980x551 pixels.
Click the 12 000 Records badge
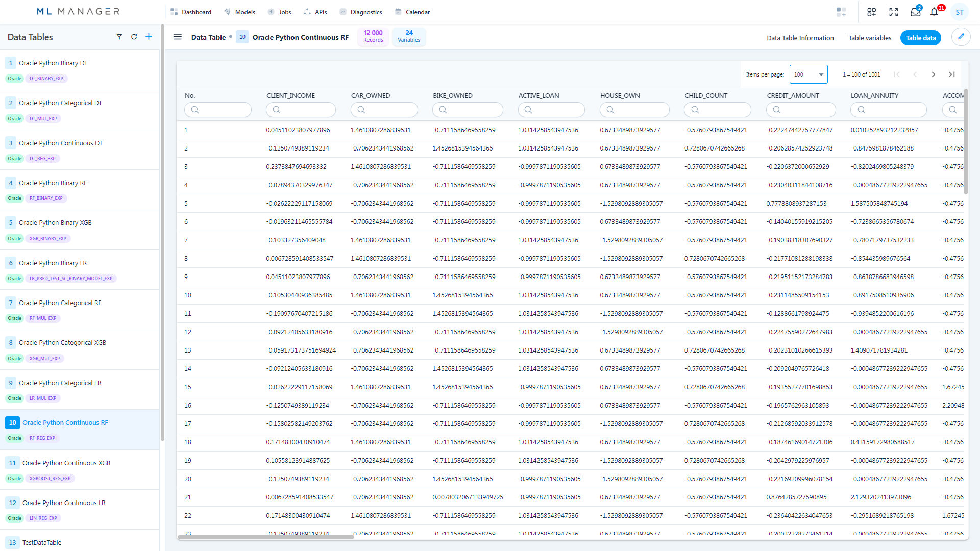(373, 36)
